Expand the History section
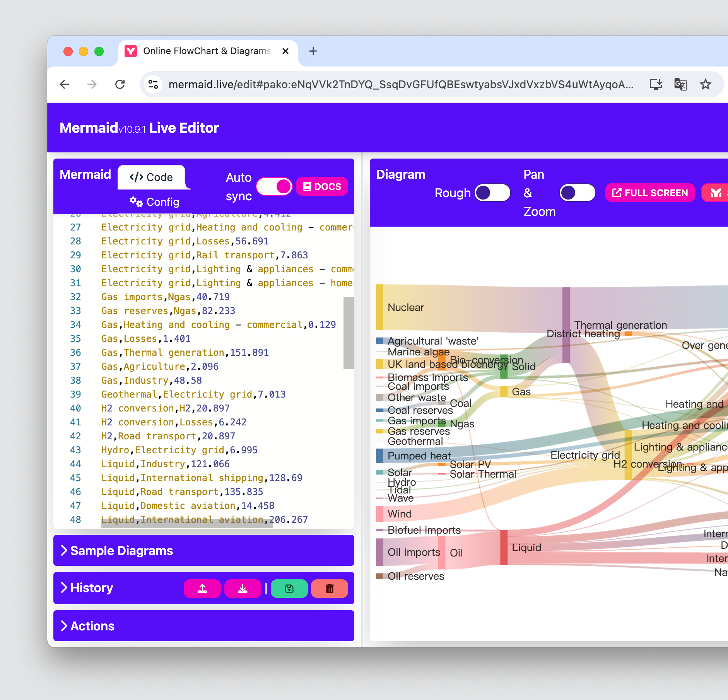 pos(91,588)
